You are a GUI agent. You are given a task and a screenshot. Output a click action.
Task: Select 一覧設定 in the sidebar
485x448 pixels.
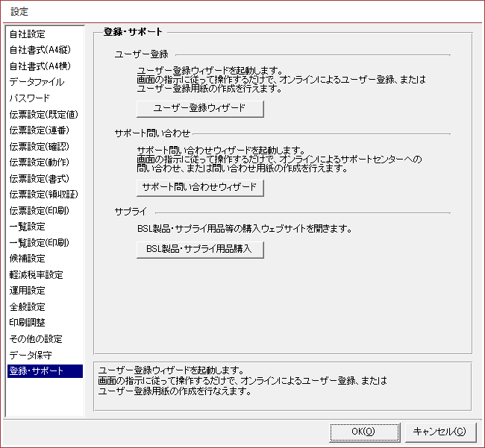click(27, 227)
